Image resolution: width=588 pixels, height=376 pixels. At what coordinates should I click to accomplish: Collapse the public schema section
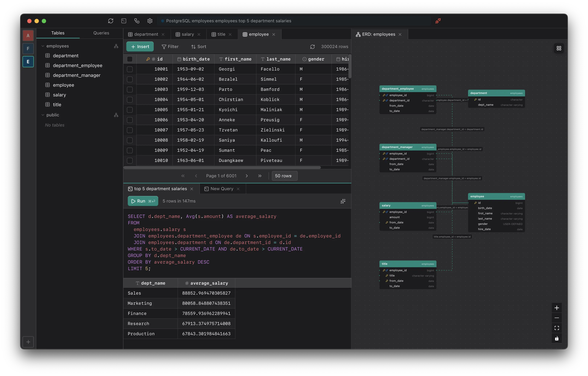[43, 115]
